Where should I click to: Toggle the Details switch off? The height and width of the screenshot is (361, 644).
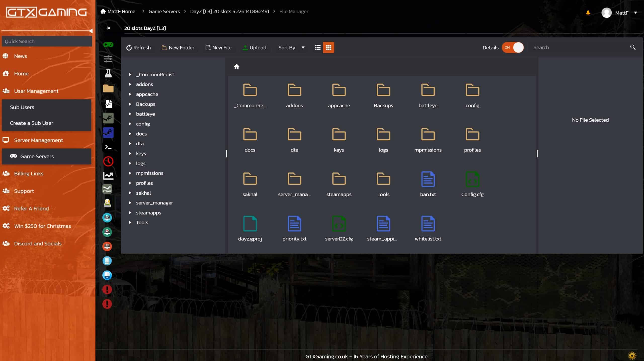tap(513, 47)
